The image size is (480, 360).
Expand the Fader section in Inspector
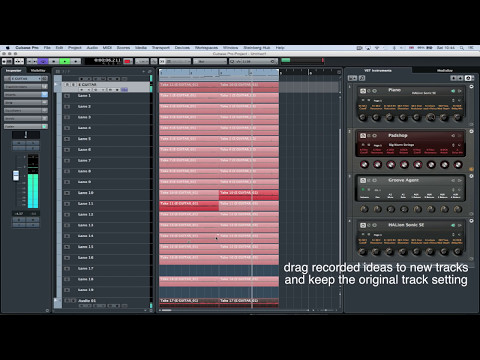[26, 127]
